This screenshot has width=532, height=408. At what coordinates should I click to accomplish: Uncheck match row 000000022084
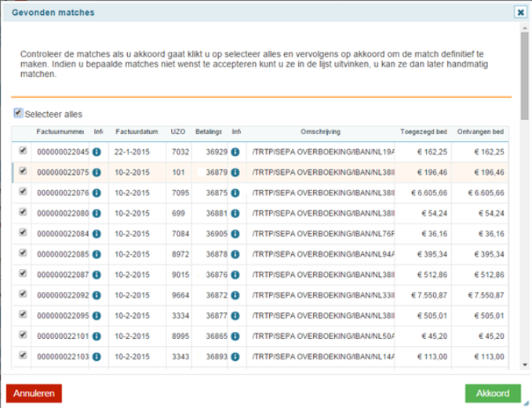pos(23,232)
